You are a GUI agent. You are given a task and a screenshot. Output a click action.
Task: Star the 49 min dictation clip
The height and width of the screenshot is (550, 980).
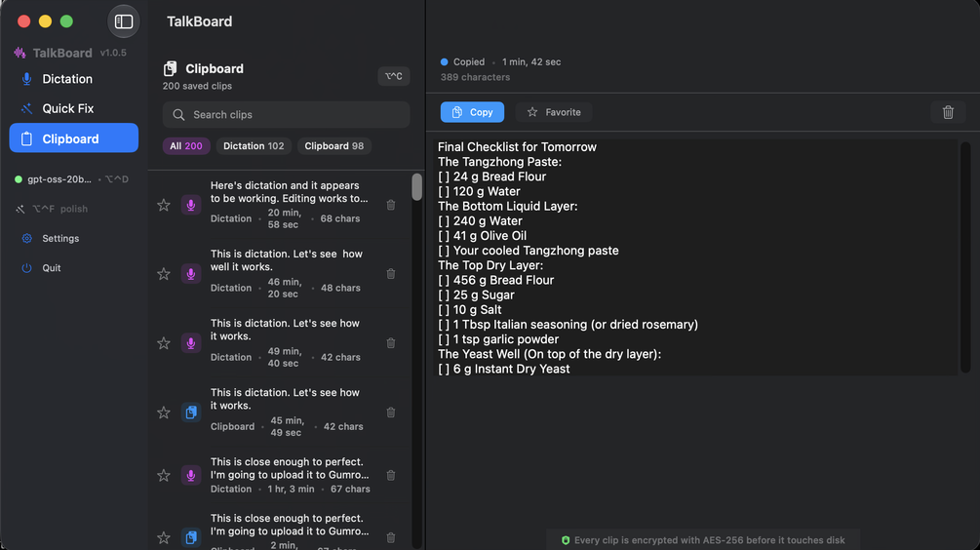click(x=164, y=343)
